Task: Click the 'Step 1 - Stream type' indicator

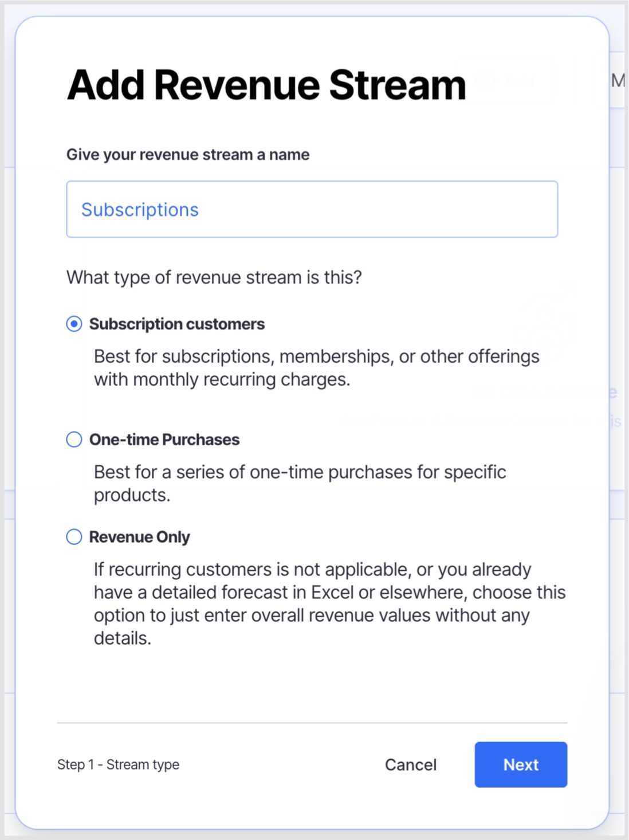Action: click(118, 765)
